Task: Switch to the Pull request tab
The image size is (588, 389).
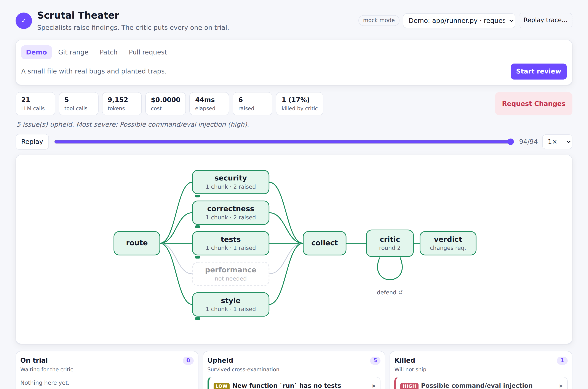Action: (x=148, y=52)
